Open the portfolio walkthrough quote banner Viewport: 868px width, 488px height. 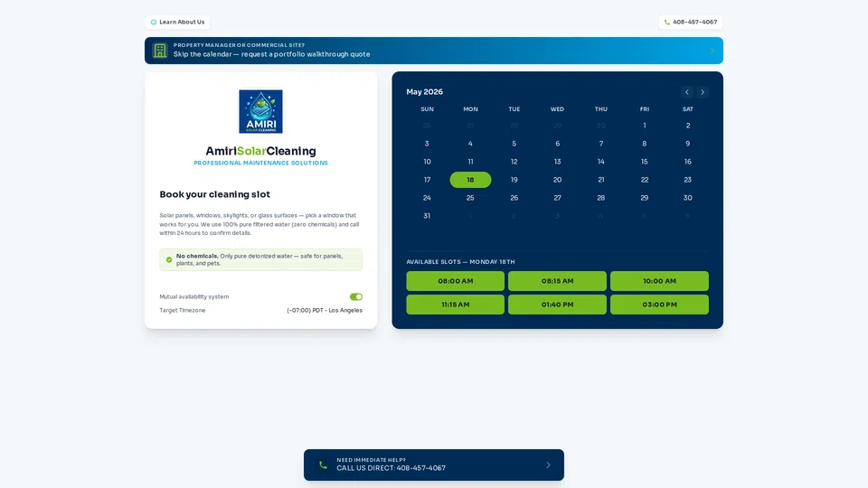click(433, 51)
